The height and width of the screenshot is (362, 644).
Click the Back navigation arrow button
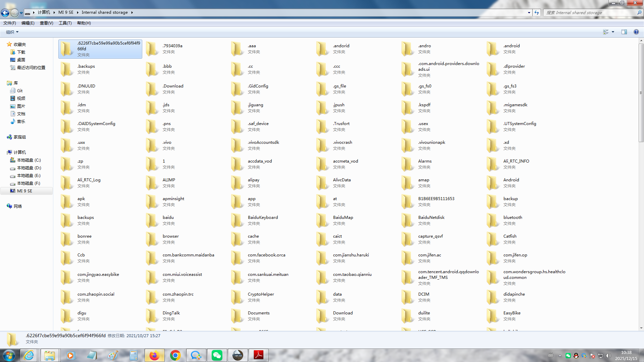[5, 13]
